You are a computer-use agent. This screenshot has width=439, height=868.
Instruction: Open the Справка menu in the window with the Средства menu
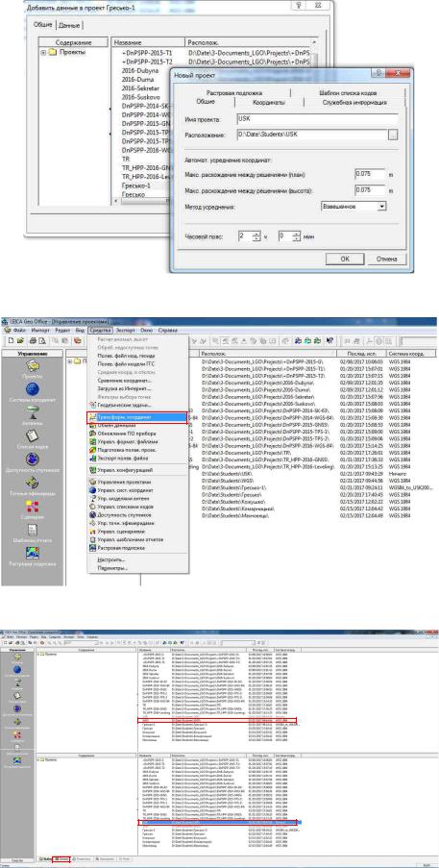(x=167, y=330)
